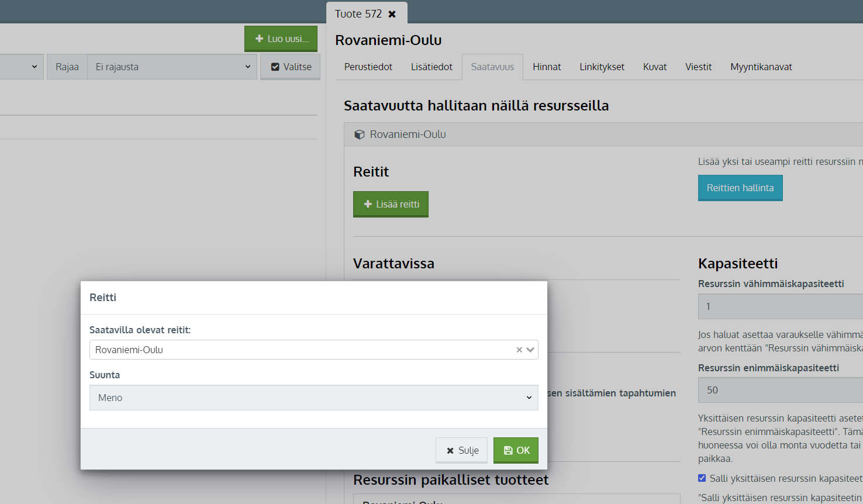Toggle Salli yksittäisen resurssin kapasiteetin checkbox
Viewport: 863px width, 504px height.
click(x=702, y=478)
